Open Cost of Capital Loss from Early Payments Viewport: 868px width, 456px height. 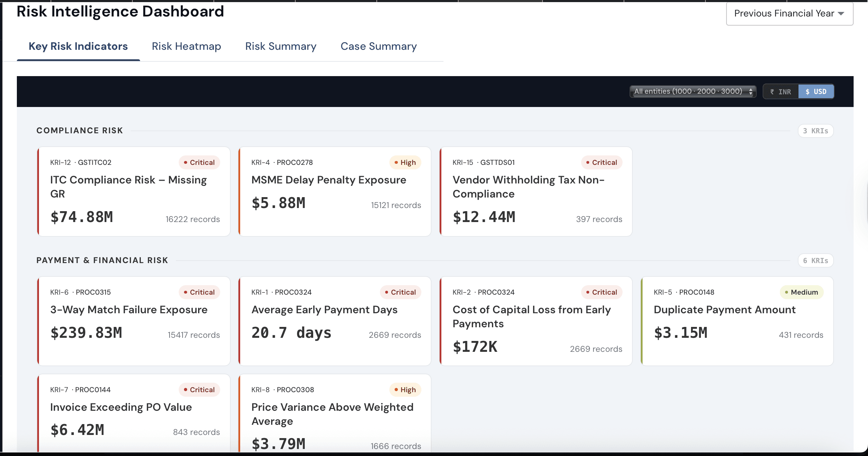tap(531, 316)
